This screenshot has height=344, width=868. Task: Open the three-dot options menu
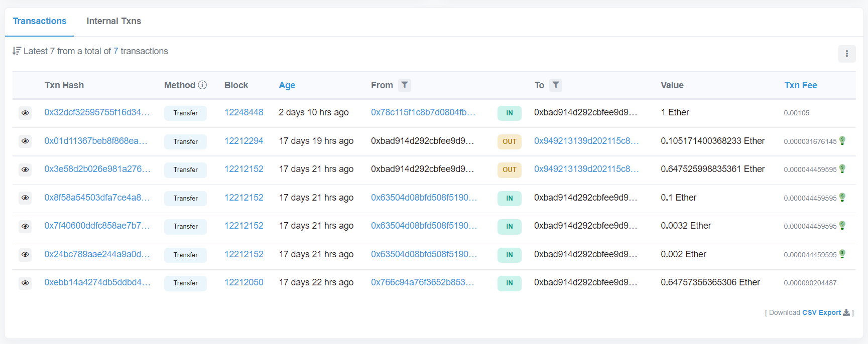coord(846,54)
